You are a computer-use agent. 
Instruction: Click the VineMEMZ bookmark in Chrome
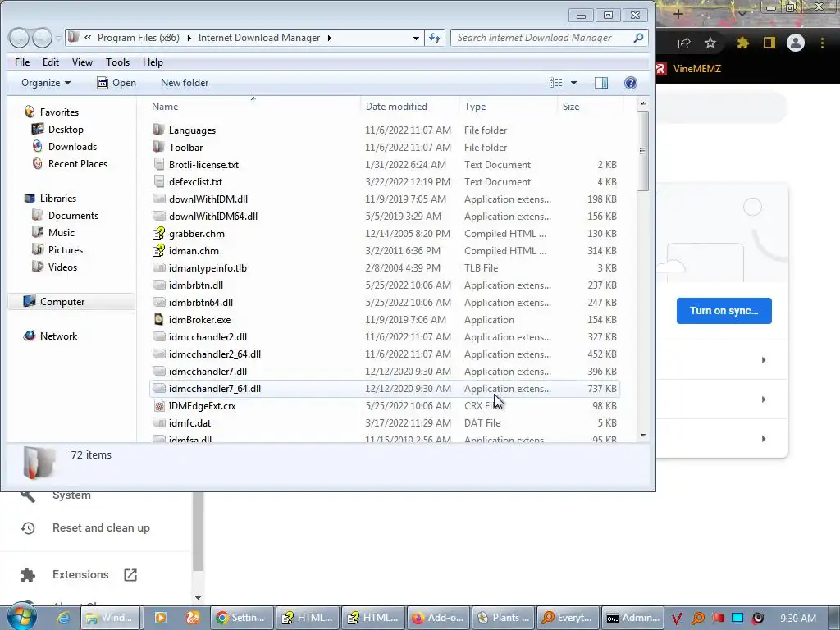tap(689, 69)
